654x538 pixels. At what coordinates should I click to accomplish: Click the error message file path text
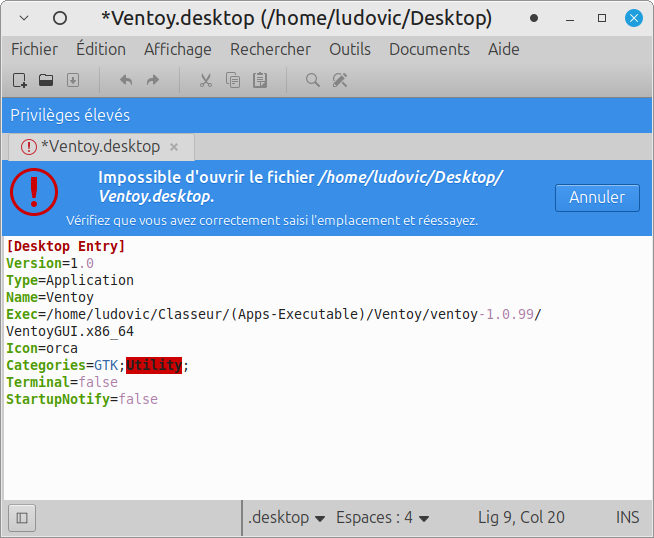[x=301, y=186]
